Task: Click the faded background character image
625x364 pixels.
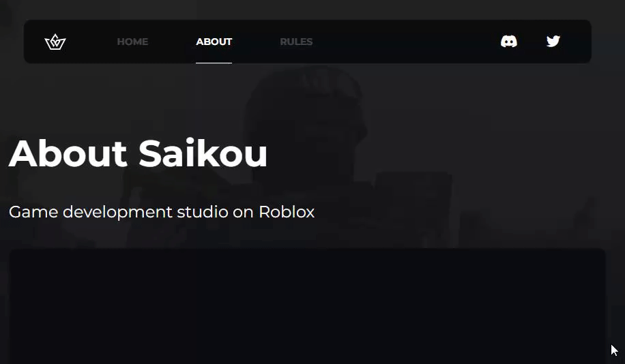Action: tap(307, 119)
